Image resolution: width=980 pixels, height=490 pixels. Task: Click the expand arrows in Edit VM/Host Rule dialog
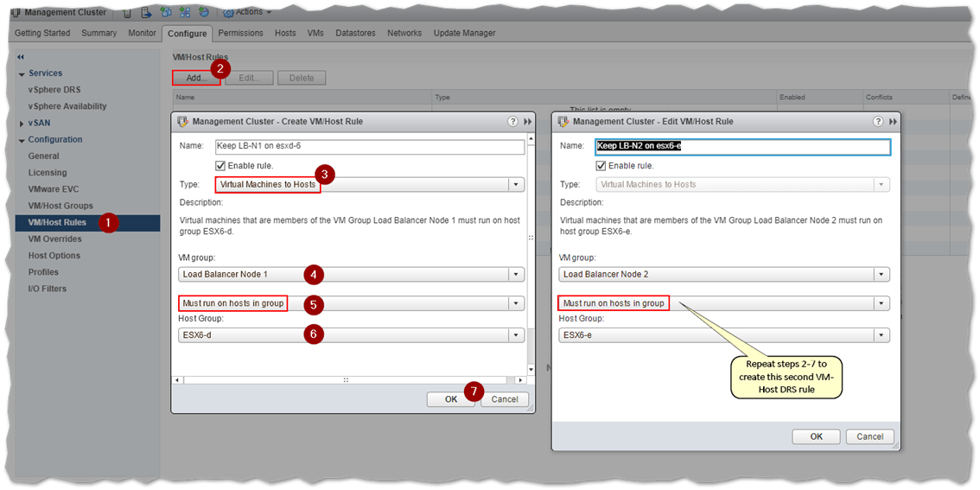pos(893,121)
